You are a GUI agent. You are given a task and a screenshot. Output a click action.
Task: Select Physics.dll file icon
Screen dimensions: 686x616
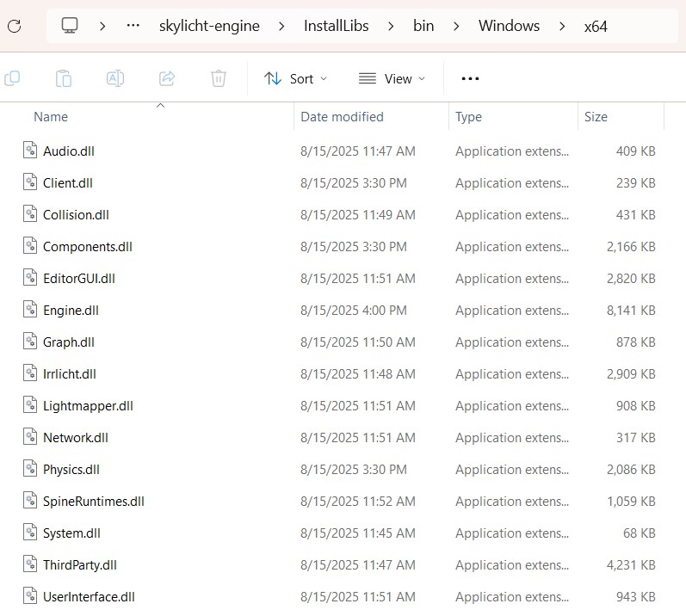pyautogui.click(x=30, y=469)
